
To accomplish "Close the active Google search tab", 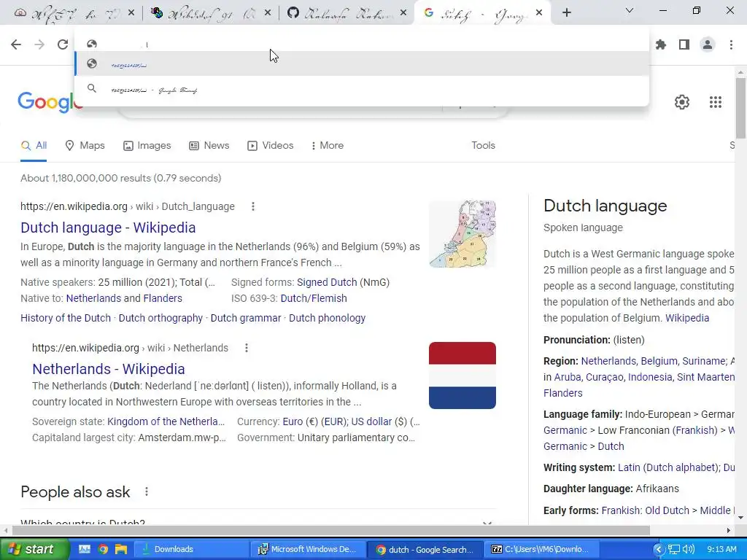I will (x=539, y=13).
